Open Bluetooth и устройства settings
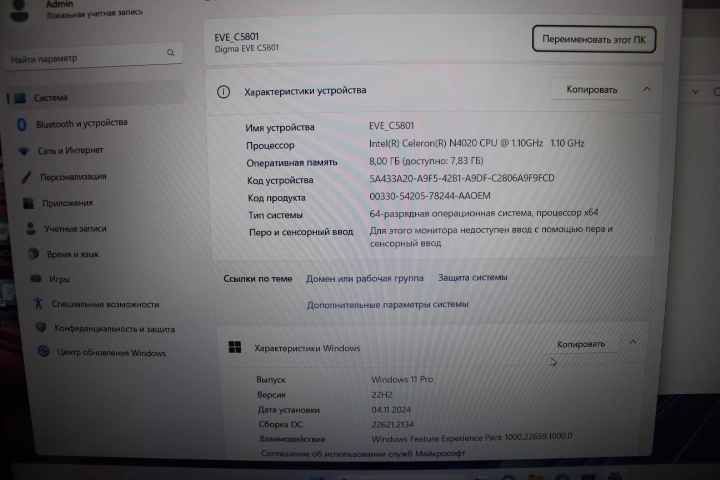 pyautogui.click(x=82, y=123)
